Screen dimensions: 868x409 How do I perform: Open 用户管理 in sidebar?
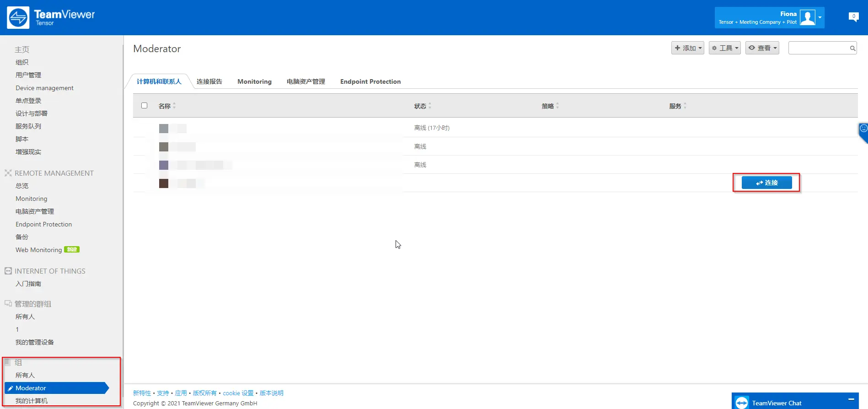tap(28, 75)
